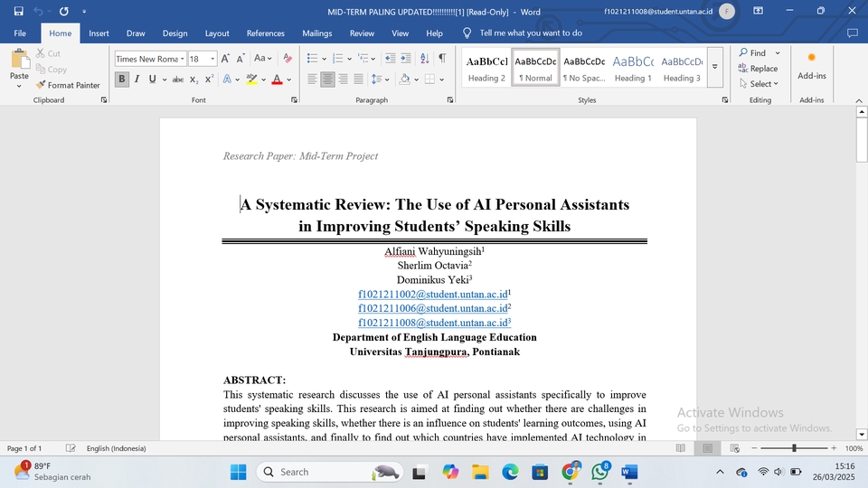Viewport: 868px width, 488px height.
Task: Click the Add-ins icon
Action: (812, 65)
